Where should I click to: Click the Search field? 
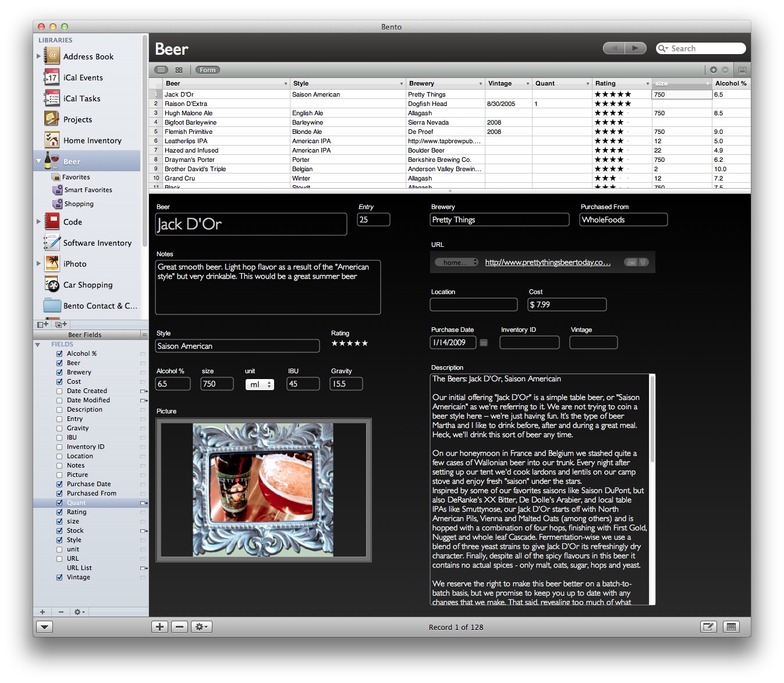(701, 48)
